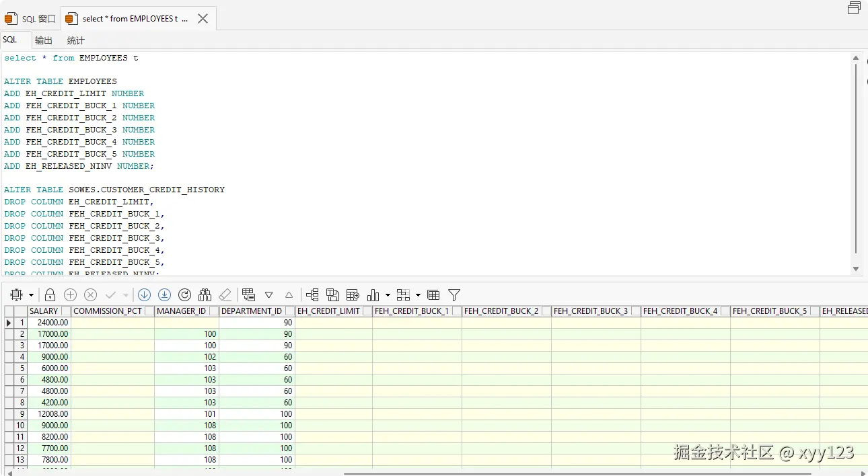
Task: Open the column layout dropdown arrow
Action: point(418,295)
